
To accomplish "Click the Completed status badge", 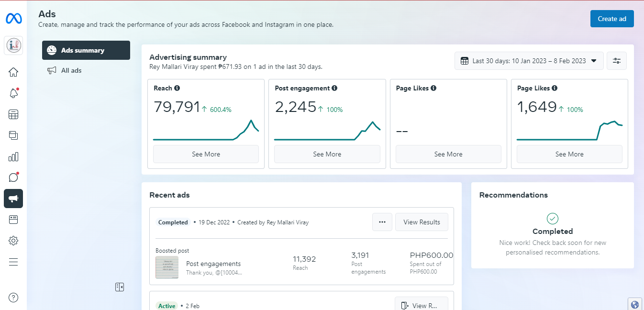I will pyautogui.click(x=173, y=222).
